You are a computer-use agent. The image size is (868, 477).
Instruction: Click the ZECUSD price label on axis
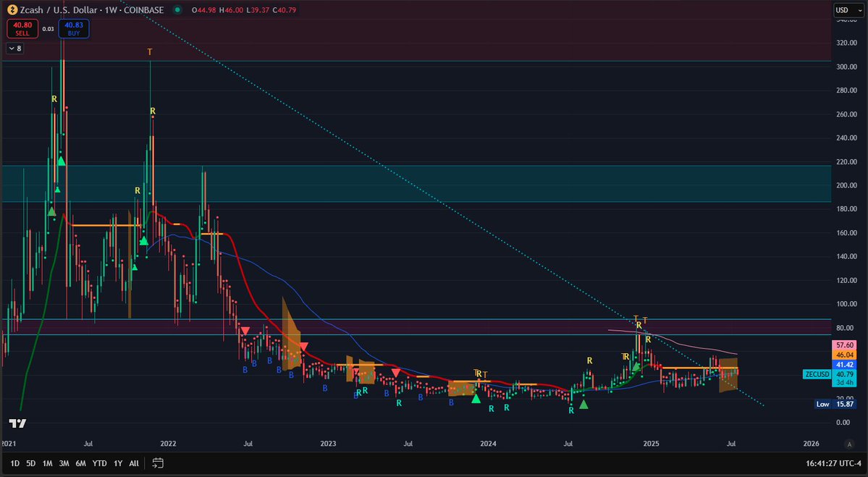point(817,375)
